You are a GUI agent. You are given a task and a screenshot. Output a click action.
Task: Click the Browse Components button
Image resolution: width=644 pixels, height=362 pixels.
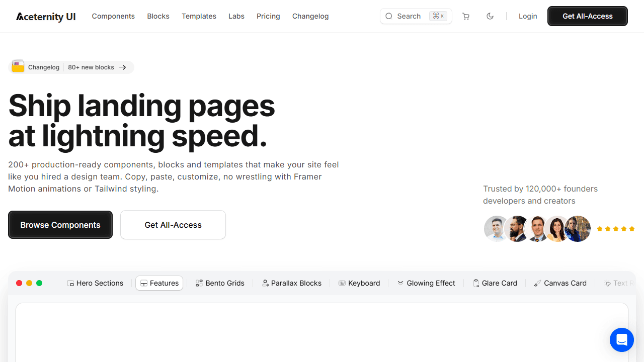point(60,225)
